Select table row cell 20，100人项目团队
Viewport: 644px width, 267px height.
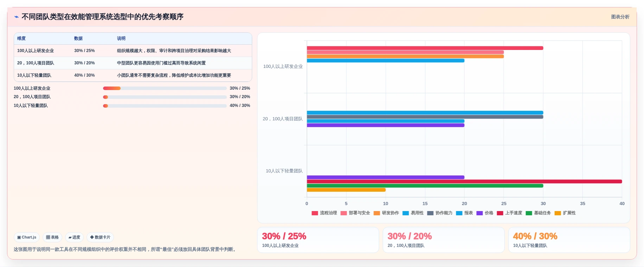coord(36,63)
